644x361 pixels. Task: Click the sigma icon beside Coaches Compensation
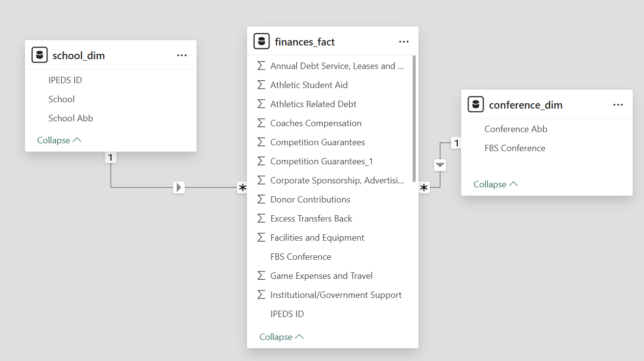[261, 123]
